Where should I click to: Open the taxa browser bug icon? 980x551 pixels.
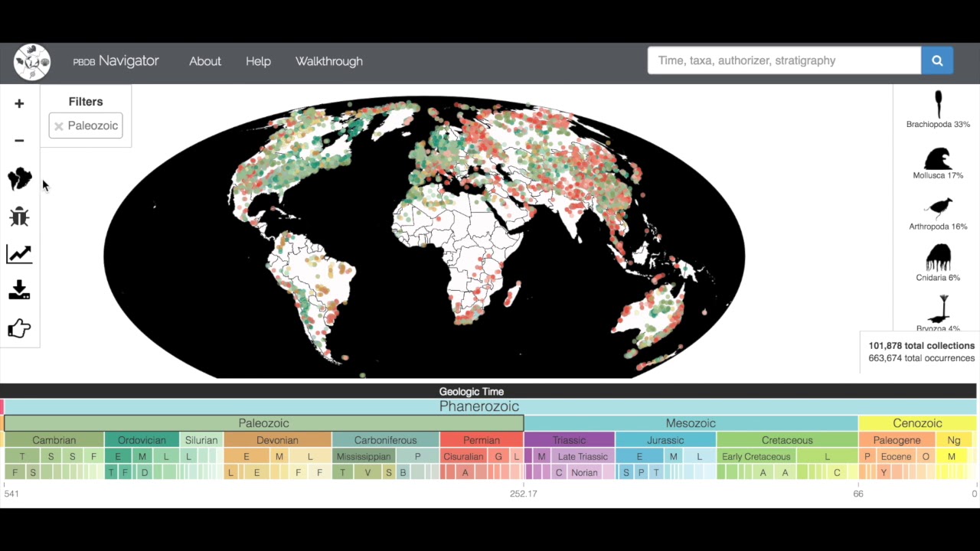[19, 217]
